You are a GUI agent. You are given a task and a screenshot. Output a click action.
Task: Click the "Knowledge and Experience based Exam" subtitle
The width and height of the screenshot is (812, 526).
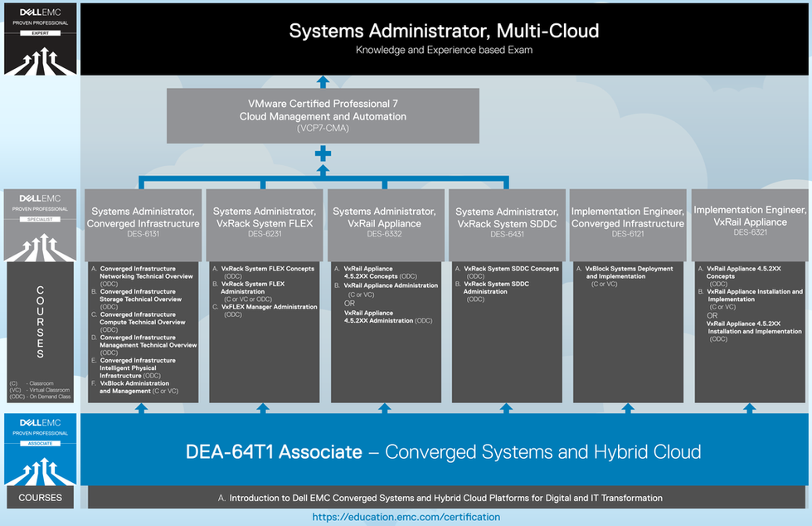point(444,50)
